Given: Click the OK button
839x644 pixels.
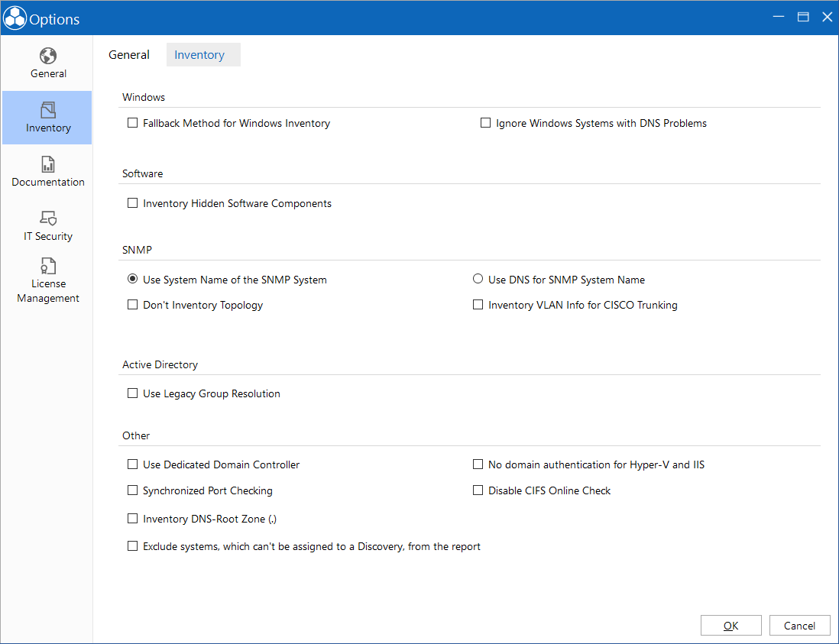Looking at the screenshot, I should 731,625.
